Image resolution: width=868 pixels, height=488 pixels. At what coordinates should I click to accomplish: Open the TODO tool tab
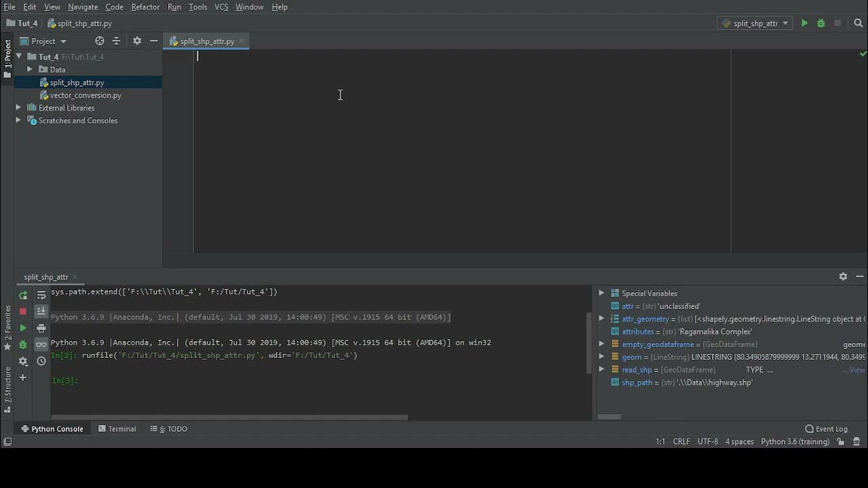point(169,429)
